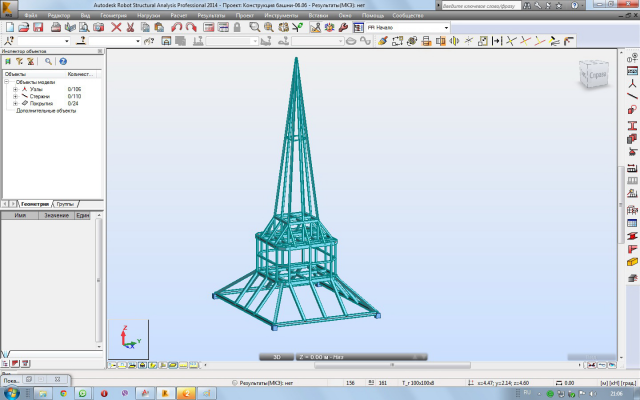Open preferences with the red wrench icon
This screenshot has width=640, height=400.
pyautogui.click(x=343, y=28)
